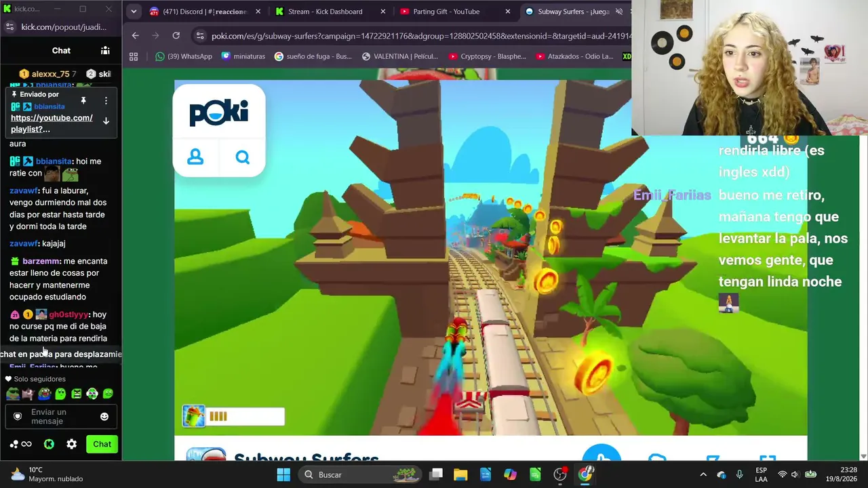Click the Chat header in the Kick popout
Viewport: 868px width, 488px height.
(61, 50)
